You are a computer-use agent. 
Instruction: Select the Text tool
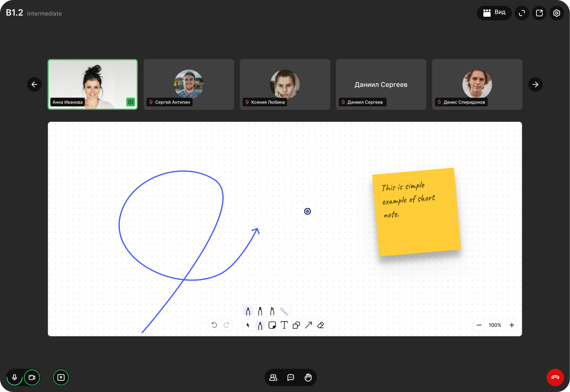[x=284, y=325]
